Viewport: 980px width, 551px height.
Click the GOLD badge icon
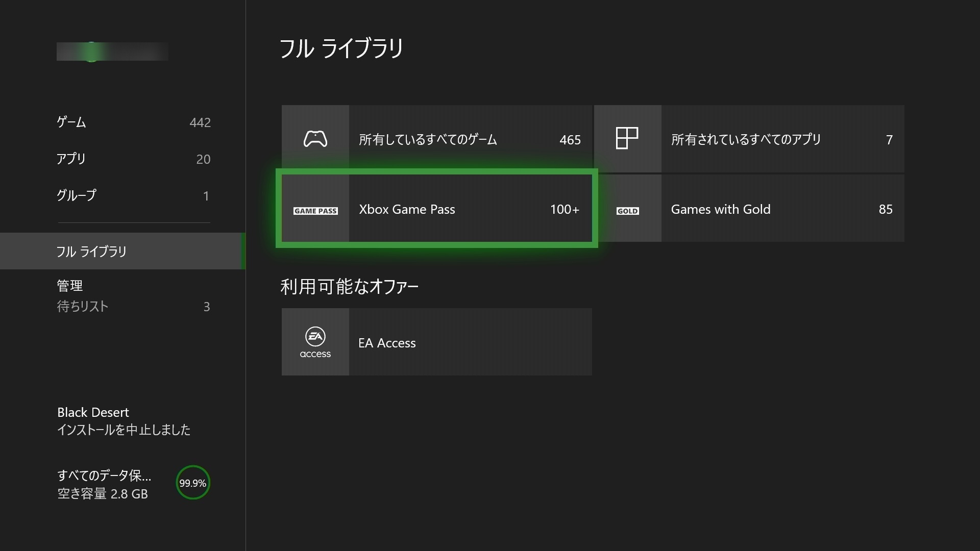point(627,210)
